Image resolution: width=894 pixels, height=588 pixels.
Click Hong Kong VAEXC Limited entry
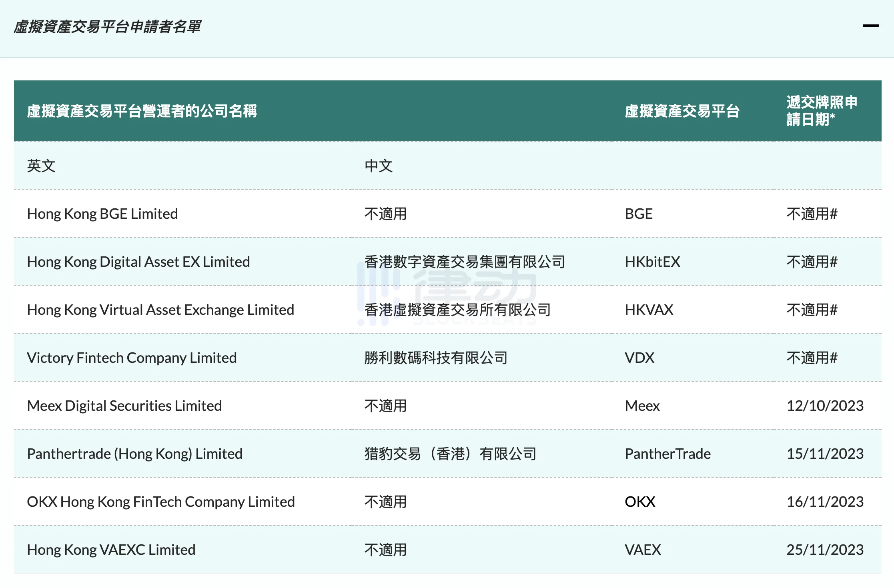pyautogui.click(x=111, y=550)
